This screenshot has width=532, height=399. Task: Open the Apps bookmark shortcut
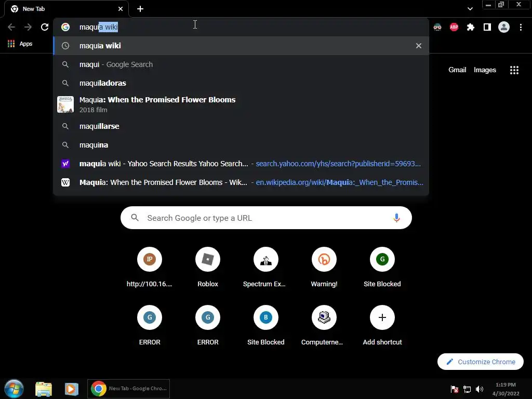click(x=20, y=44)
